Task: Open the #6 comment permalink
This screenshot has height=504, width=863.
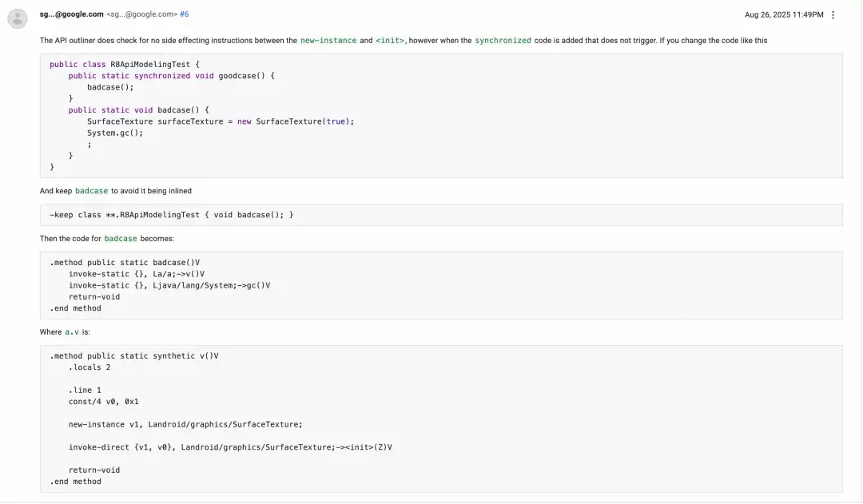Action: tap(185, 14)
